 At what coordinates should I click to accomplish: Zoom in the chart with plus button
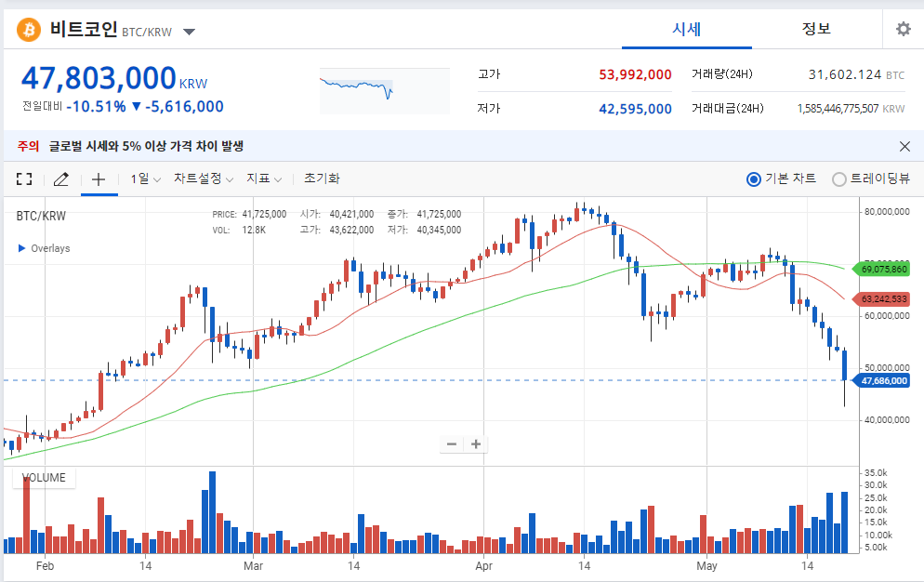pos(476,444)
